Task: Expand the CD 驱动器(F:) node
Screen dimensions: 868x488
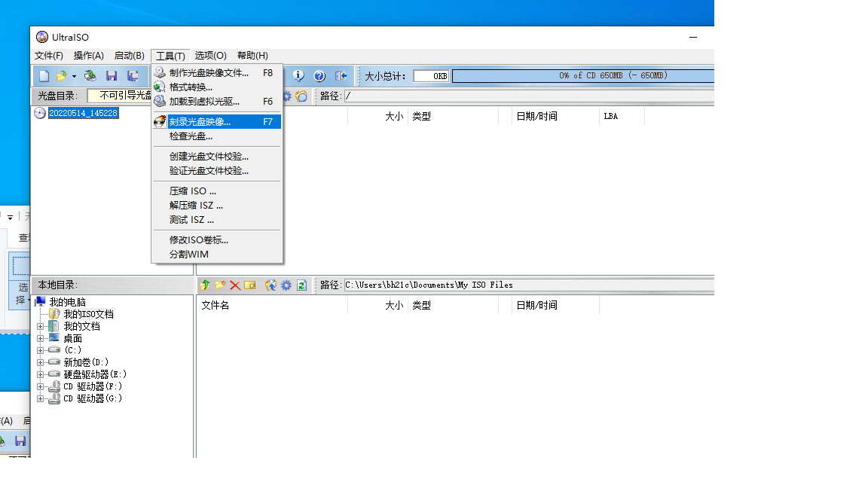Action: coord(40,387)
